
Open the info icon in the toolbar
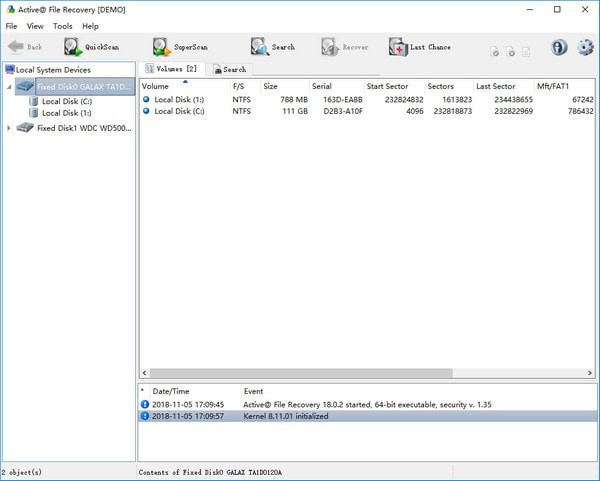559,48
